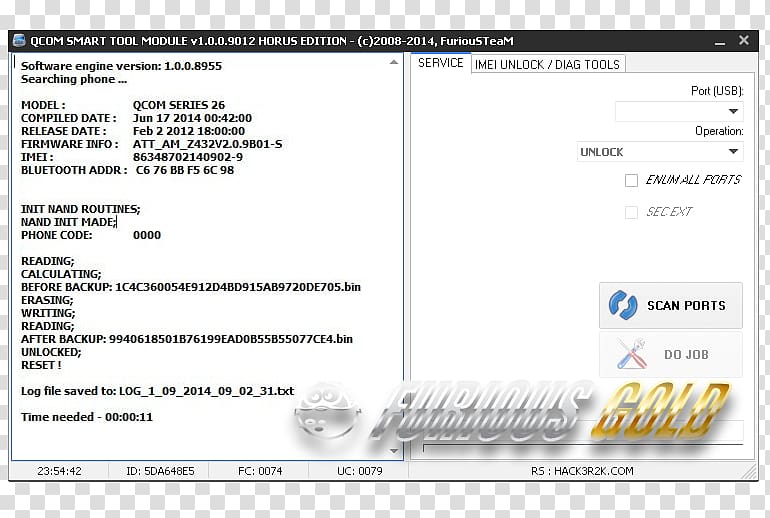Click the Time needed - 00:00:11 line
The height and width of the screenshot is (518, 770).
tap(86, 417)
